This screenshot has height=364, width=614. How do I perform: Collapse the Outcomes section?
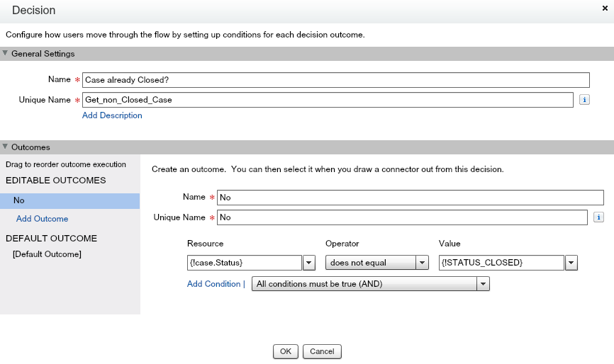(x=6, y=147)
